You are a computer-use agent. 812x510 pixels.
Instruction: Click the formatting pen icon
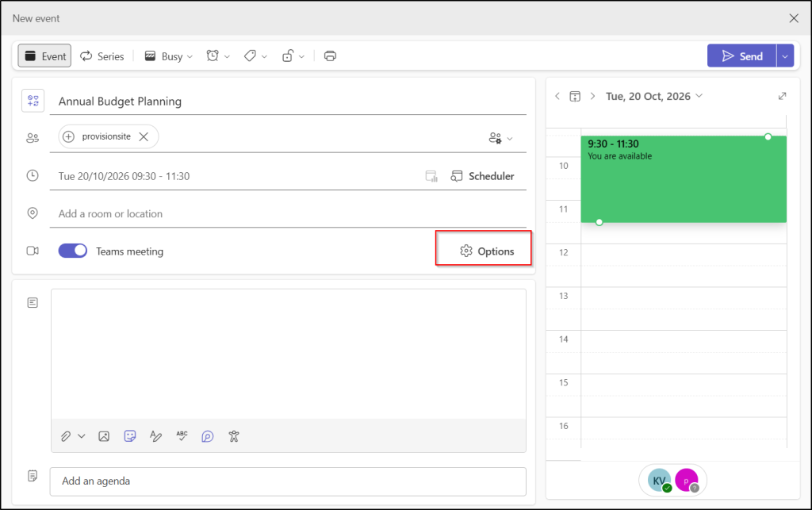(156, 436)
